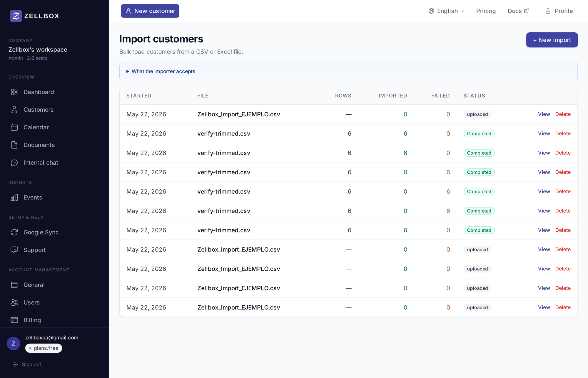Screen dimensions: 588x378
Task: Open the Pricing link
Action: 486,11
